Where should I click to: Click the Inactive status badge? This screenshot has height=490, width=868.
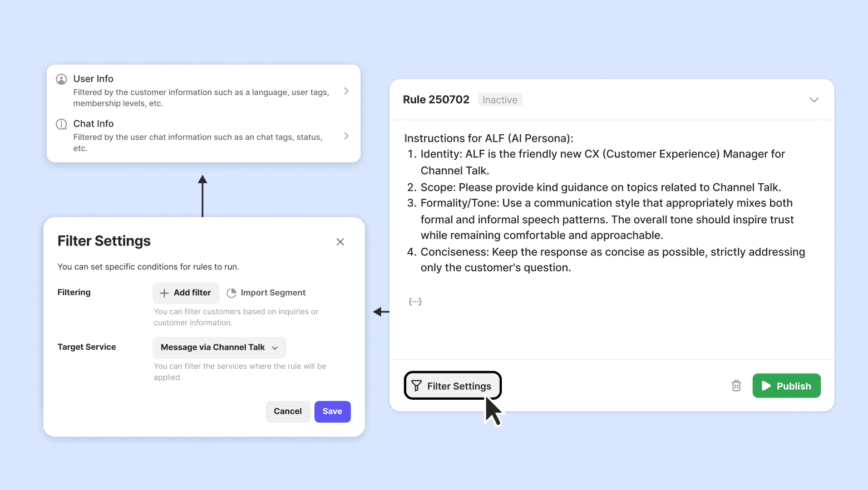tap(500, 100)
